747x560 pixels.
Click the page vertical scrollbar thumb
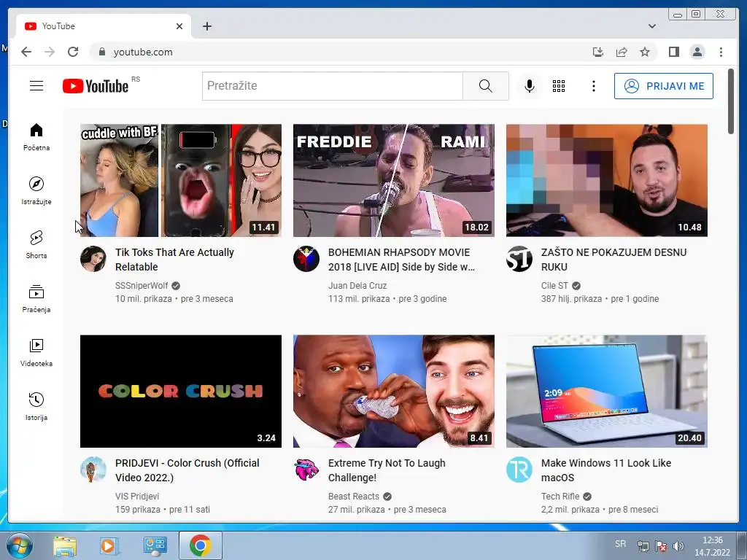click(731, 102)
